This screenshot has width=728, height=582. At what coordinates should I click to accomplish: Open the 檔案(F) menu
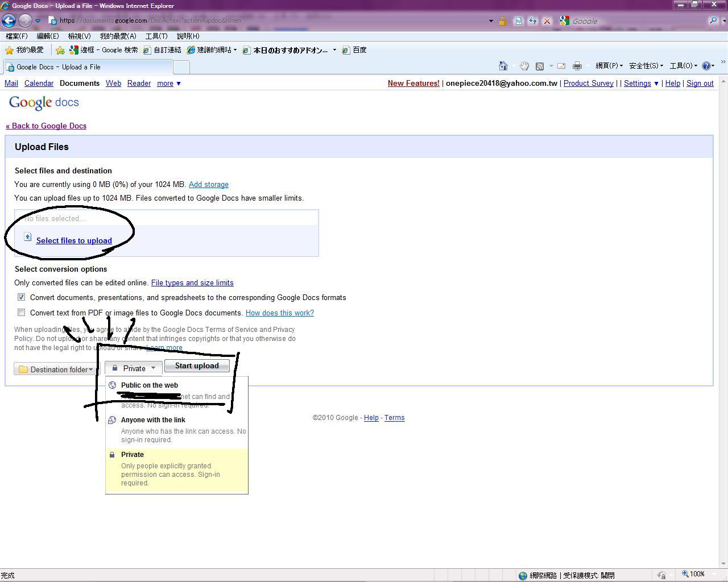coord(16,36)
